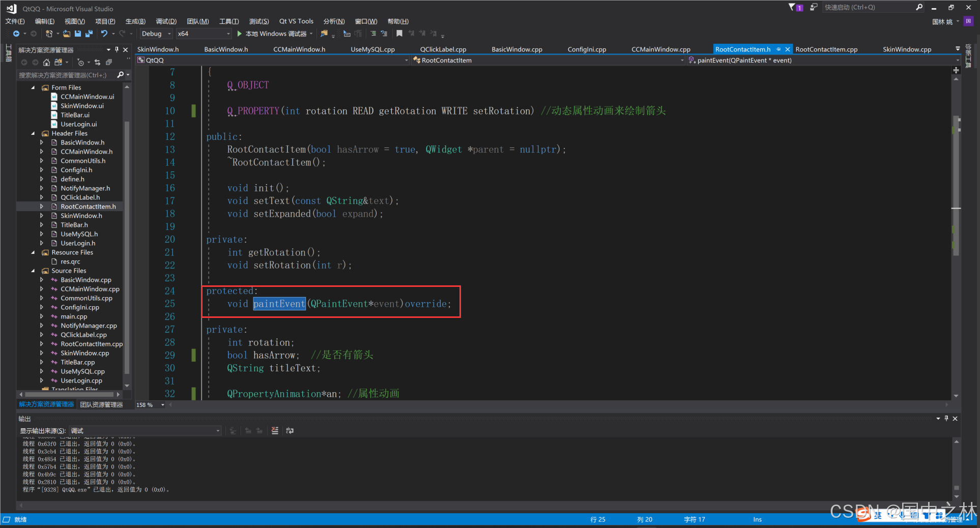Click the 行 25 line indicator in status bar
Viewport: 980px width, 528px height.
click(x=598, y=519)
